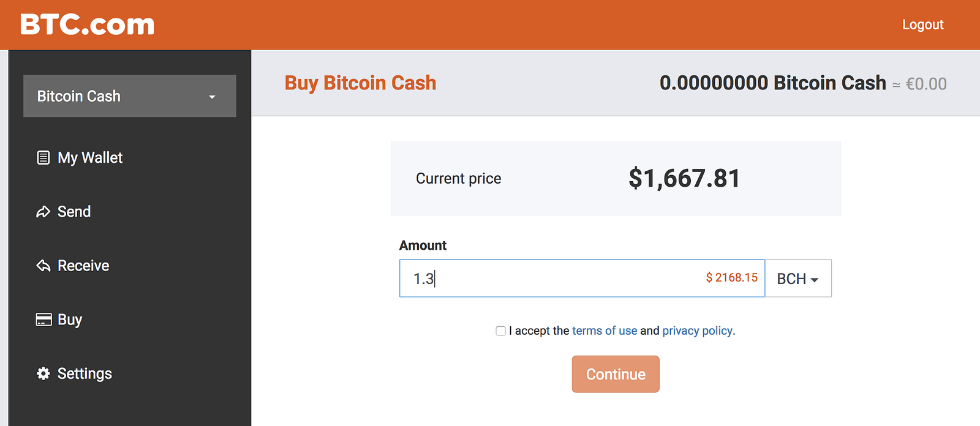Open the Bitcoin Cash wallet selector

point(129,96)
